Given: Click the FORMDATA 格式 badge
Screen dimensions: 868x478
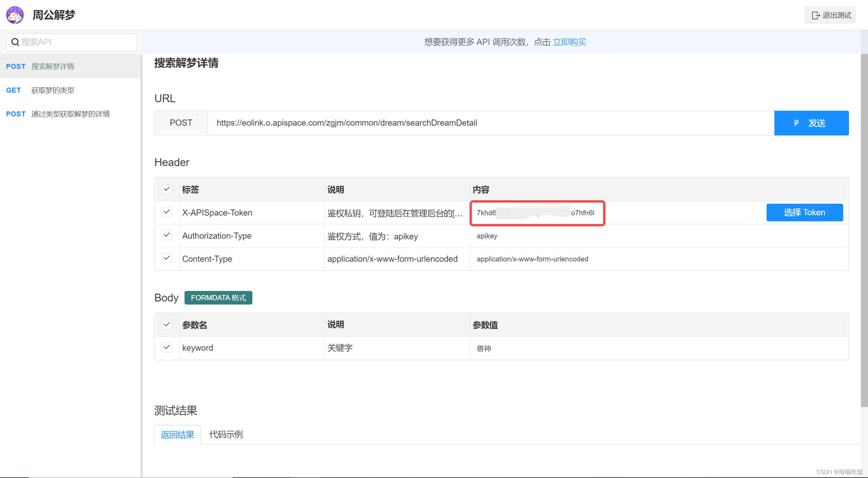Looking at the screenshot, I should [x=218, y=298].
